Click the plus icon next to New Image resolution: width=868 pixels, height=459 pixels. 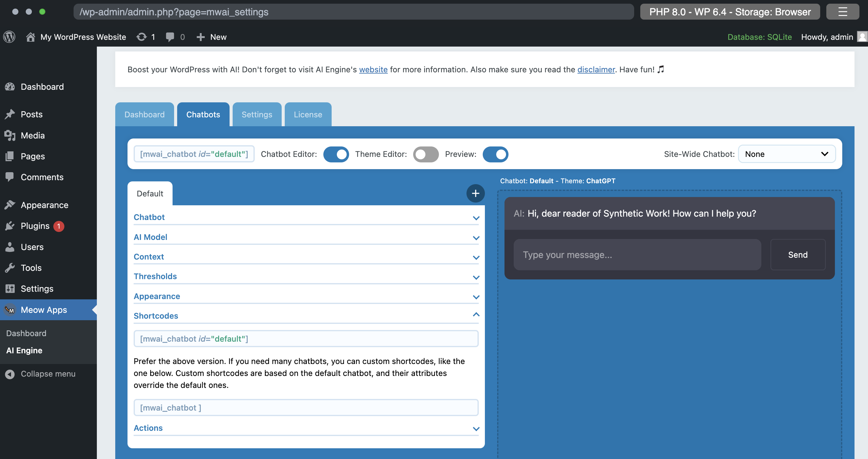tap(200, 37)
